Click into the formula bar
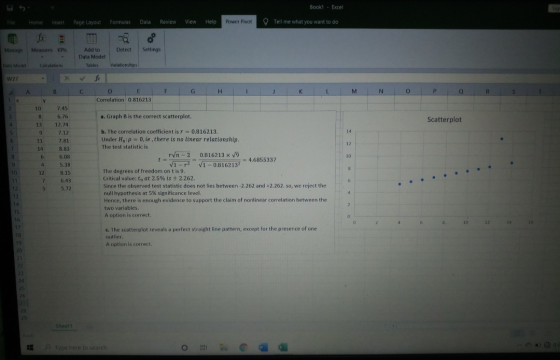560x360 pixels. pos(332,78)
